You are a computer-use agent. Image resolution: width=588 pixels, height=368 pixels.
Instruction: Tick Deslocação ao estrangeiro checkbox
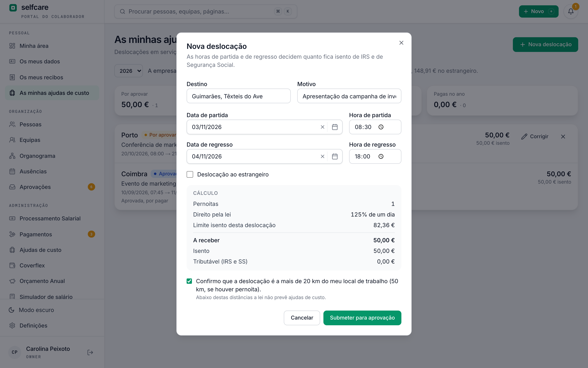pos(190,175)
